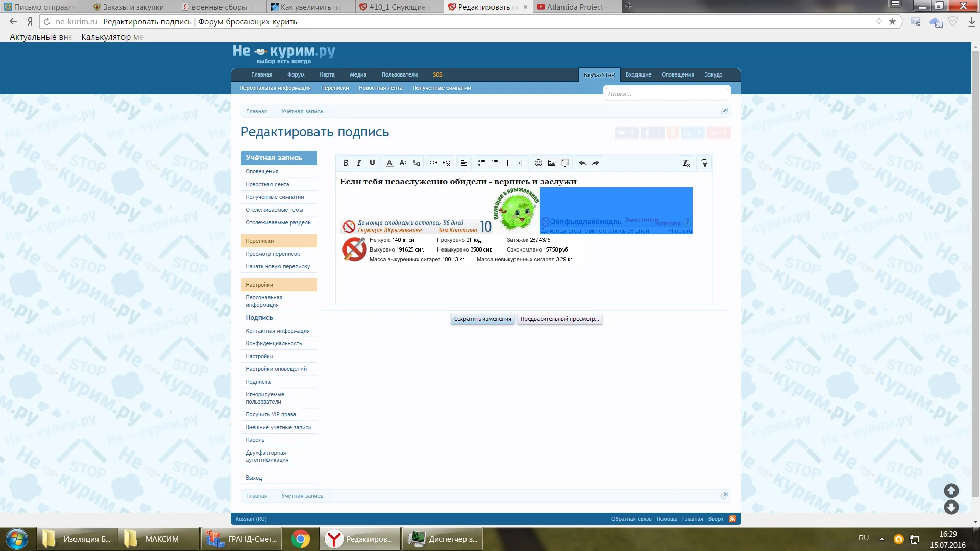Toggle bold formatting in editor
The height and width of the screenshot is (551, 980).
346,163
